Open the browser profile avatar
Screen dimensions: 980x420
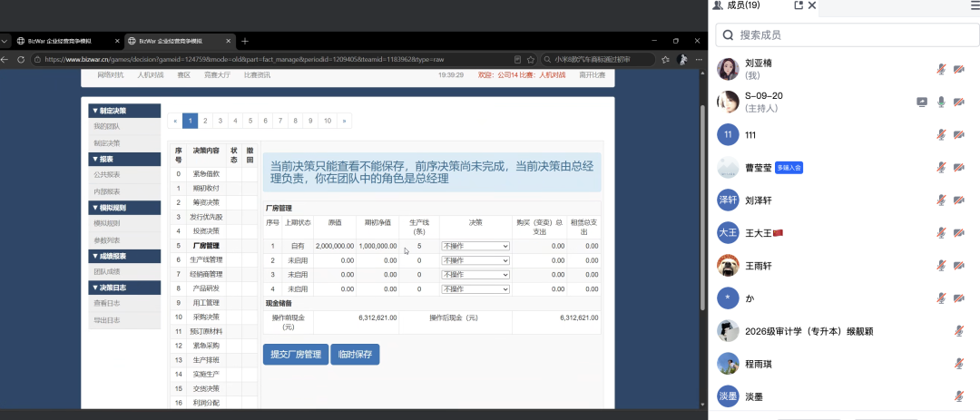[x=682, y=59]
